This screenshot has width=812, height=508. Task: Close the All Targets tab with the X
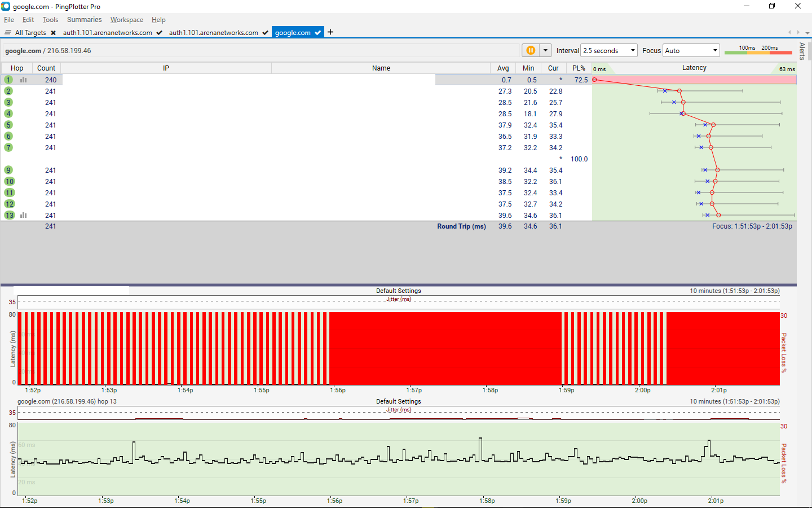click(x=54, y=33)
